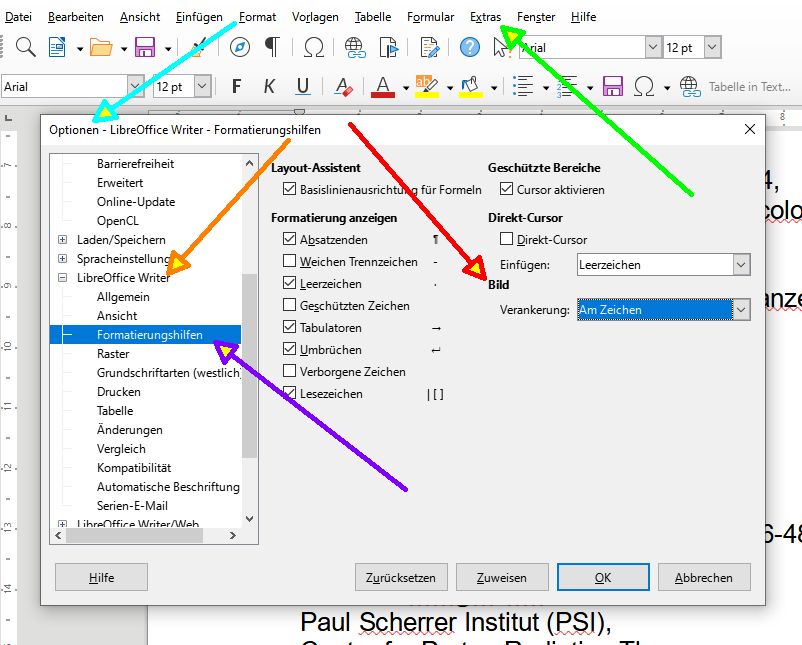The width and height of the screenshot is (802, 645).
Task: Expand the Spracheinstellungen tree node
Action: tap(62, 258)
